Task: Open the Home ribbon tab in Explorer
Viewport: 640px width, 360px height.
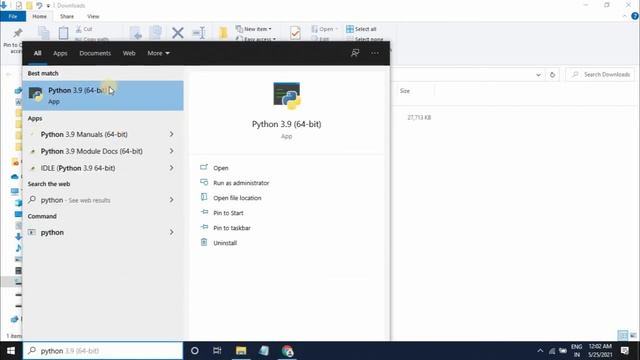Action: click(40, 16)
